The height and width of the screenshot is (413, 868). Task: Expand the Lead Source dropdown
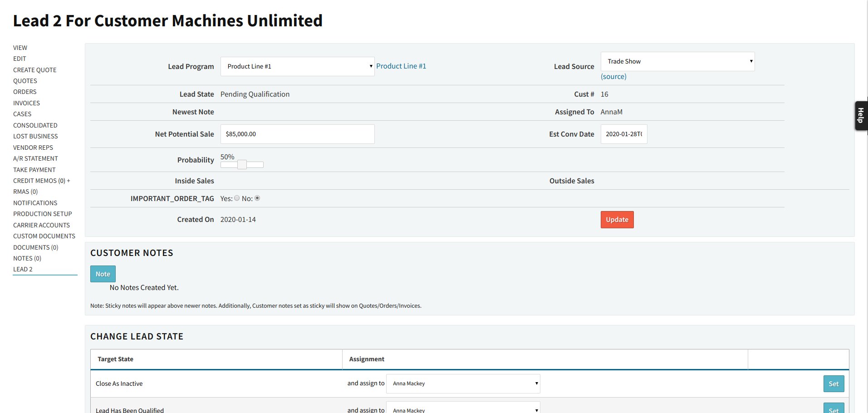click(677, 61)
